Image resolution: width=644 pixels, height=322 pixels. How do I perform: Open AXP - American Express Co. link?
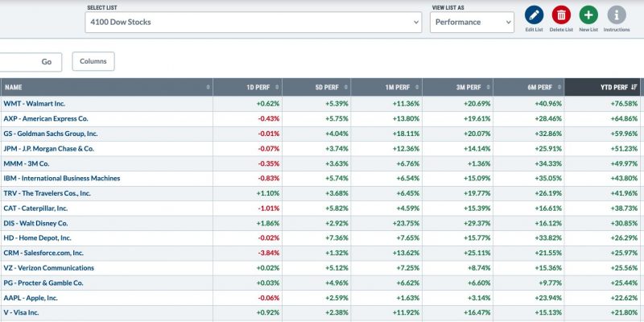coord(46,118)
